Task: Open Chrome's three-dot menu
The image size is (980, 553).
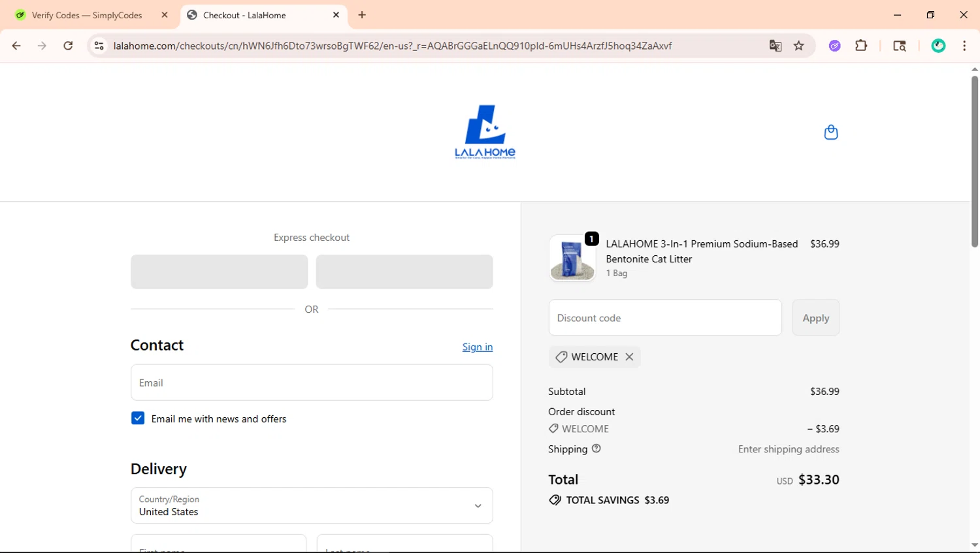Action: point(964,46)
